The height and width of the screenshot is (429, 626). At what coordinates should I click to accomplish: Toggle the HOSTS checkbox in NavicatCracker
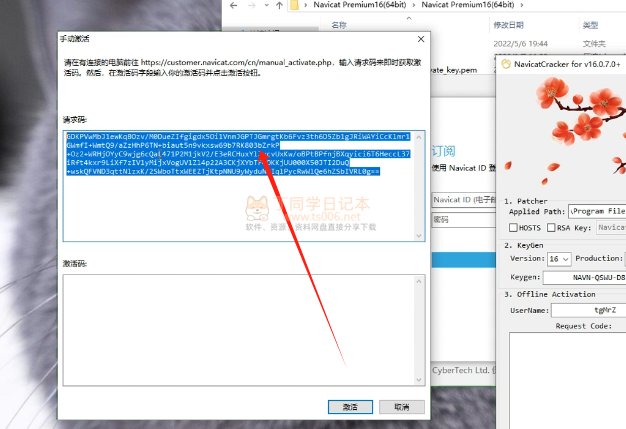click(x=513, y=227)
